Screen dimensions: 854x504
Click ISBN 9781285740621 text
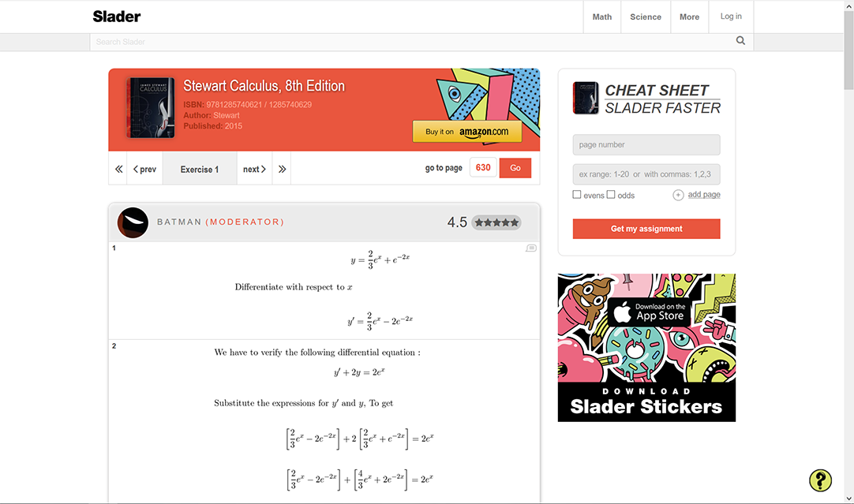(247, 104)
